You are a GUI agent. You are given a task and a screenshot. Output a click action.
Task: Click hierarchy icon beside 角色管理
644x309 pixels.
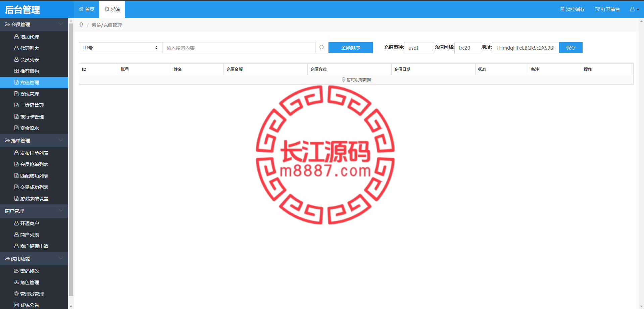(x=16, y=282)
